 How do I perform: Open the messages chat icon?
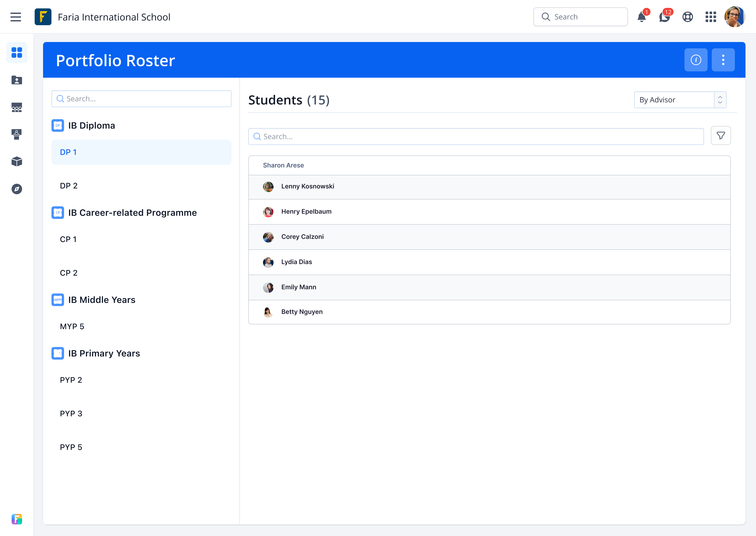(664, 17)
